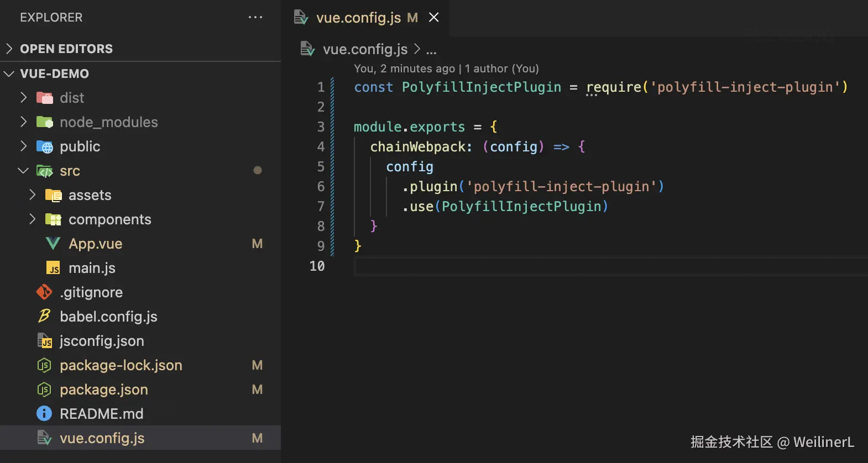Expand the node_modules folder chevron
868x463 pixels.
pos(24,122)
